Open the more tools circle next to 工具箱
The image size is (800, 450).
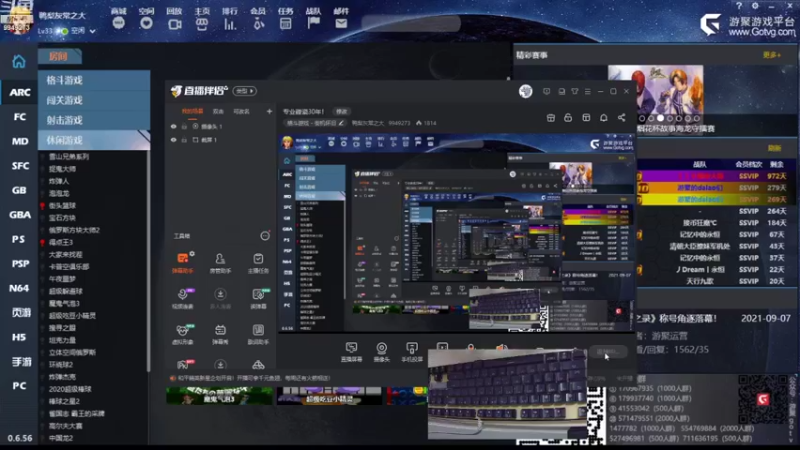click(265, 236)
